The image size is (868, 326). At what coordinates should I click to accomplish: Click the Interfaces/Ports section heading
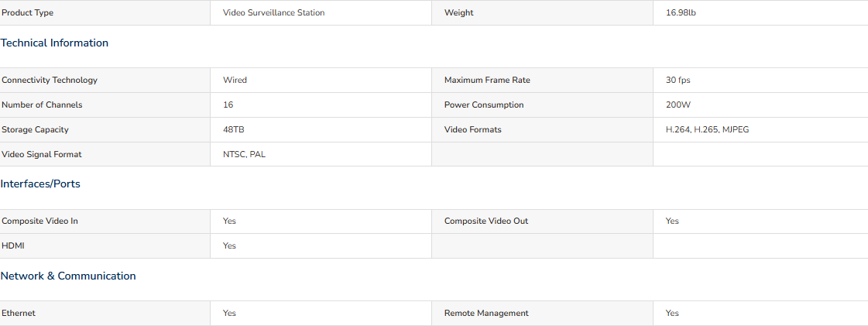coord(40,184)
